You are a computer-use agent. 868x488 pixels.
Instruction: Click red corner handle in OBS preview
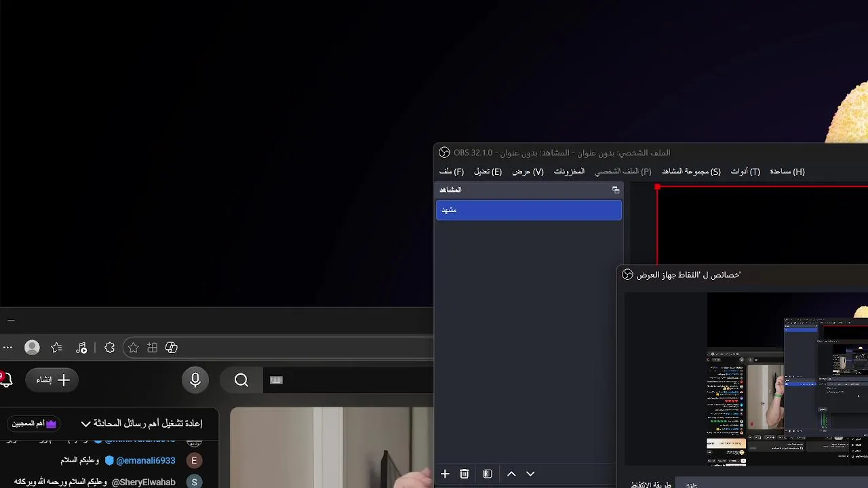[x=658, y=187]
